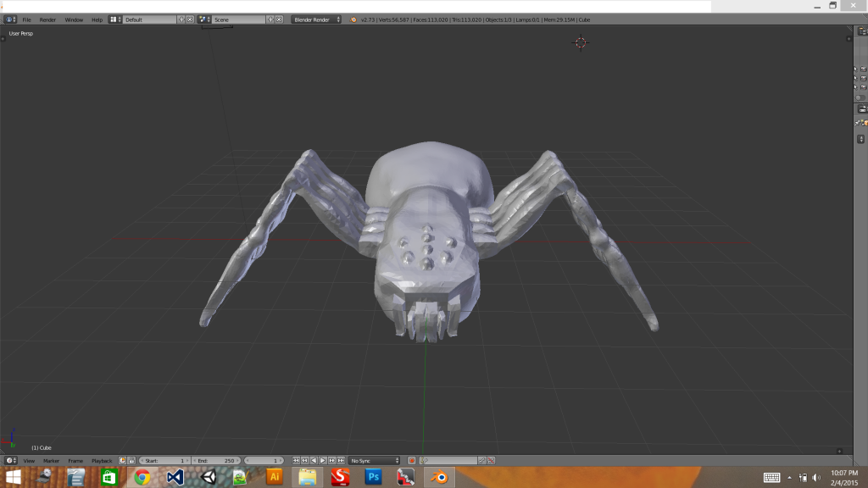The height and width of the screenshot is (488, 868).
Task: Click the properties context object cube icon
Action: 865,123
